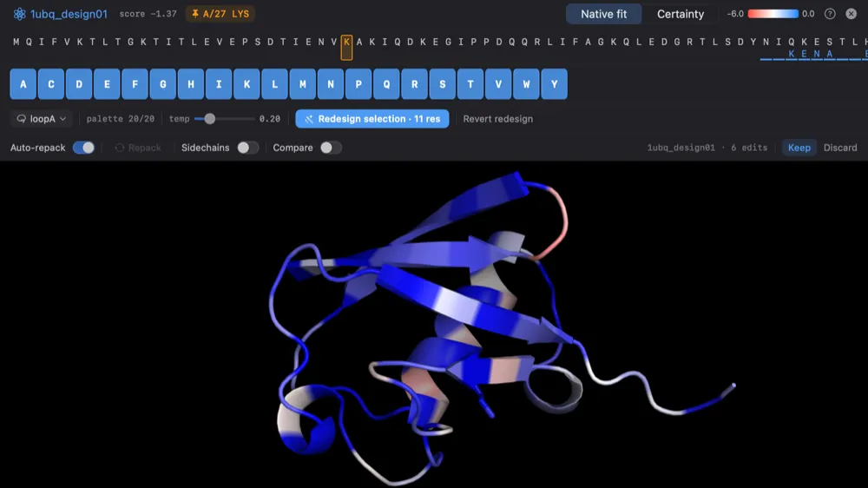Viewport: 868px width, 488px height.
Task: Toggle the Auto-repack switch
Action: coord(83,148)
